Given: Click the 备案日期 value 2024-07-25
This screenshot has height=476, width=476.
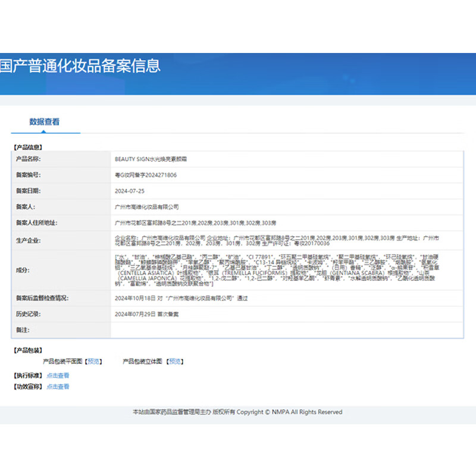Looking at the screenshot, I should (x=129, y=190).
